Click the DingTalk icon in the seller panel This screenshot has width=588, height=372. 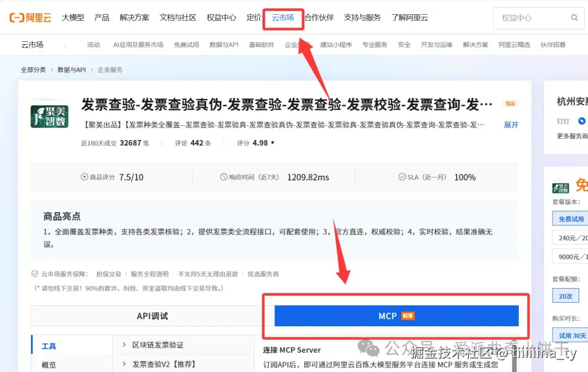pyautogui.click(x=581, y=121)
